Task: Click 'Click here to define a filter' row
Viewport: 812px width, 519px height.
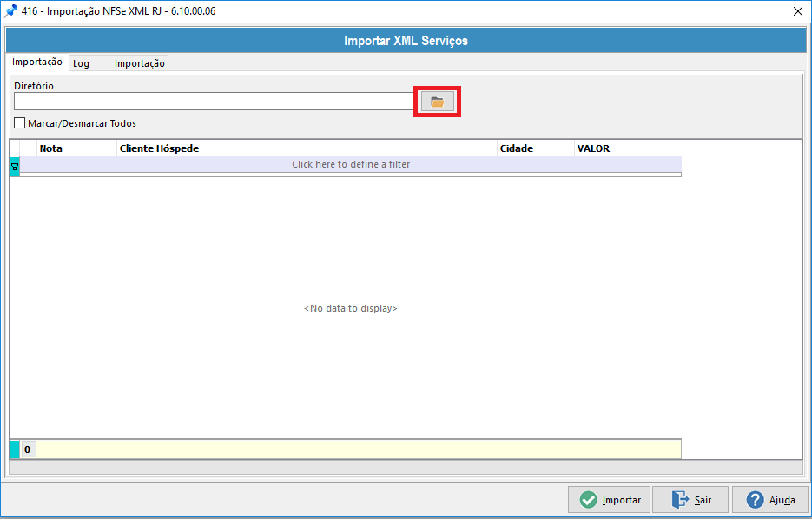Action: 351,164
